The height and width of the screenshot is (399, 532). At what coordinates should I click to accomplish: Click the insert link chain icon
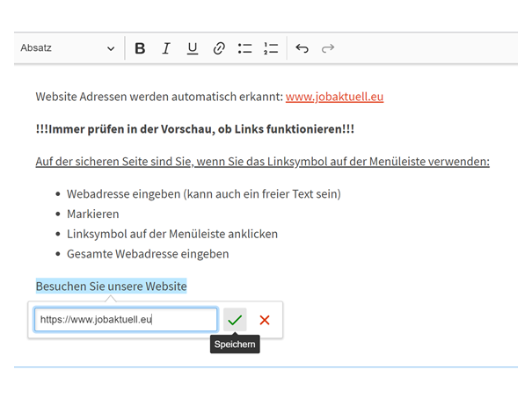(219, 48)
